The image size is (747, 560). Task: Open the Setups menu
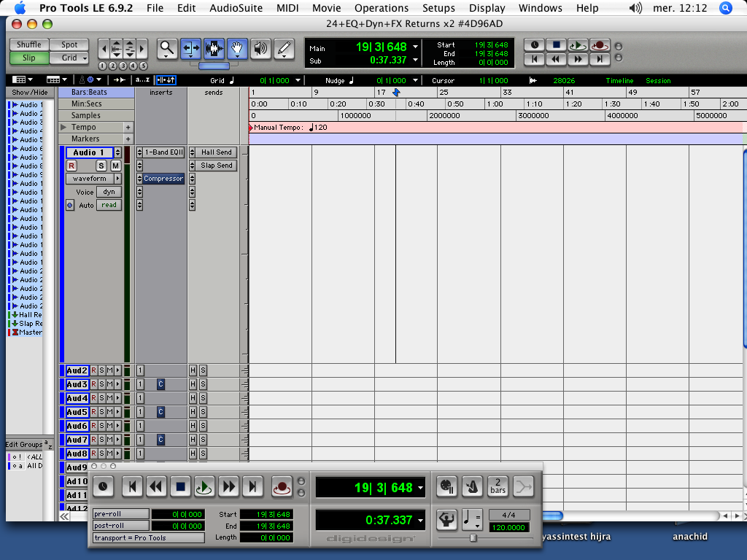(438, 8)
